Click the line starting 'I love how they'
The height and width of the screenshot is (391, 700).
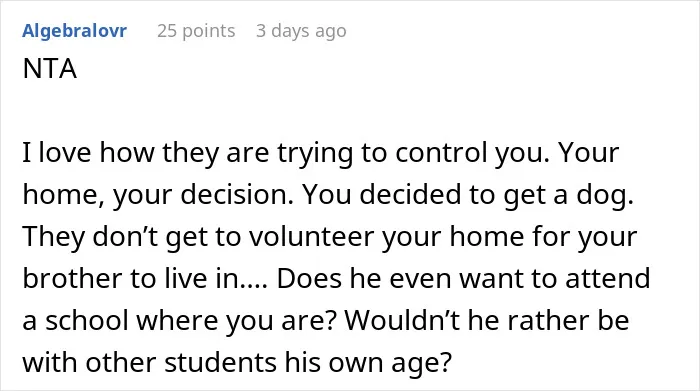321,153
